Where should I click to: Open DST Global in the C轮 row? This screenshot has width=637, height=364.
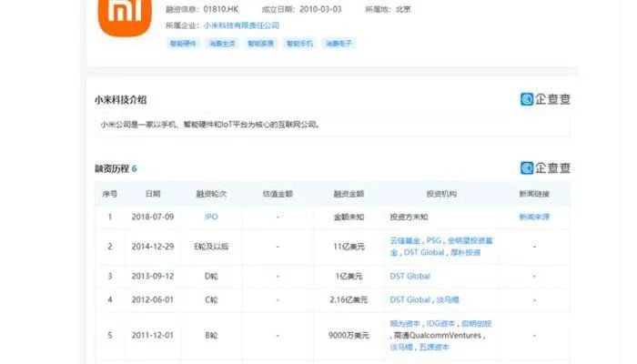click(x=409, y=299)
